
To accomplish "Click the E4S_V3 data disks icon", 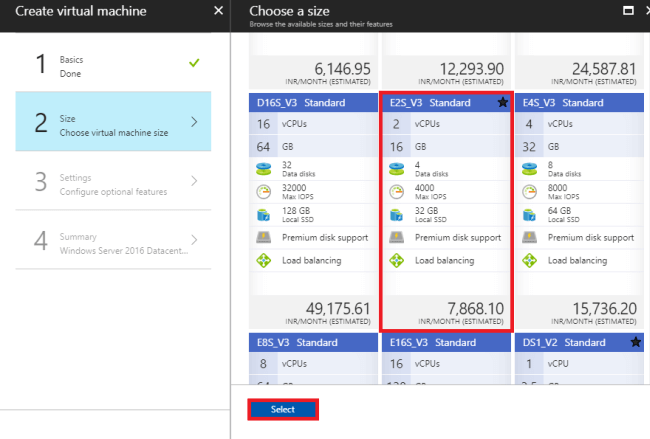I will point(530,168).
